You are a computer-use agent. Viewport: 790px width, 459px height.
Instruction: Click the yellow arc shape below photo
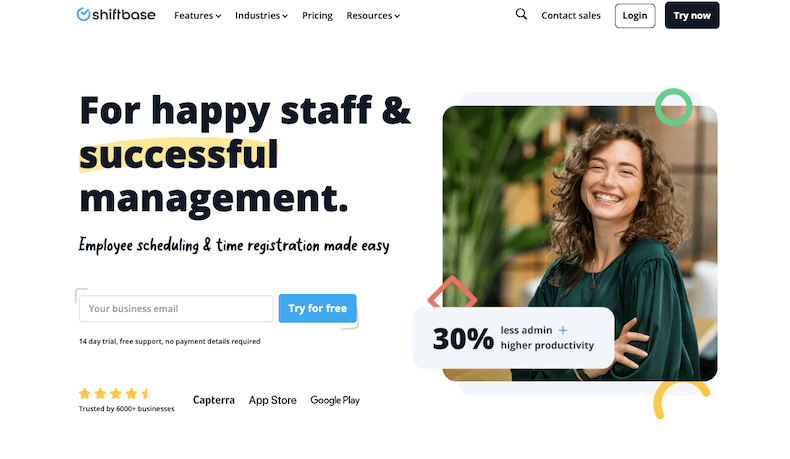coord(680,400)
